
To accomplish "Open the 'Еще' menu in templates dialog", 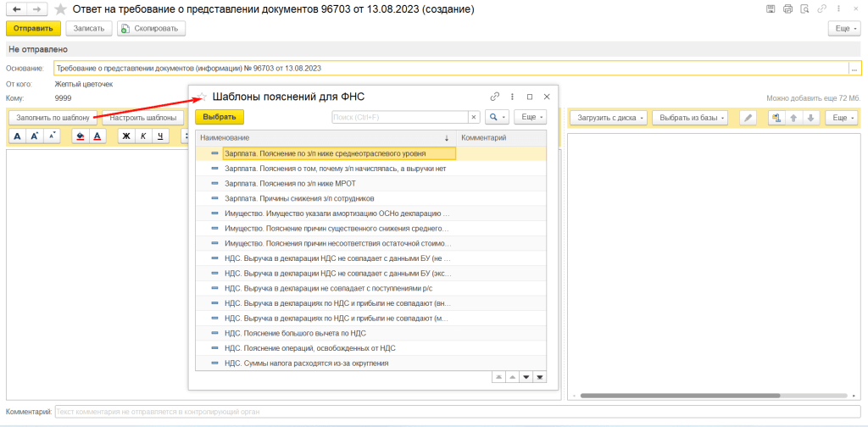I will (x=530, y=117).
